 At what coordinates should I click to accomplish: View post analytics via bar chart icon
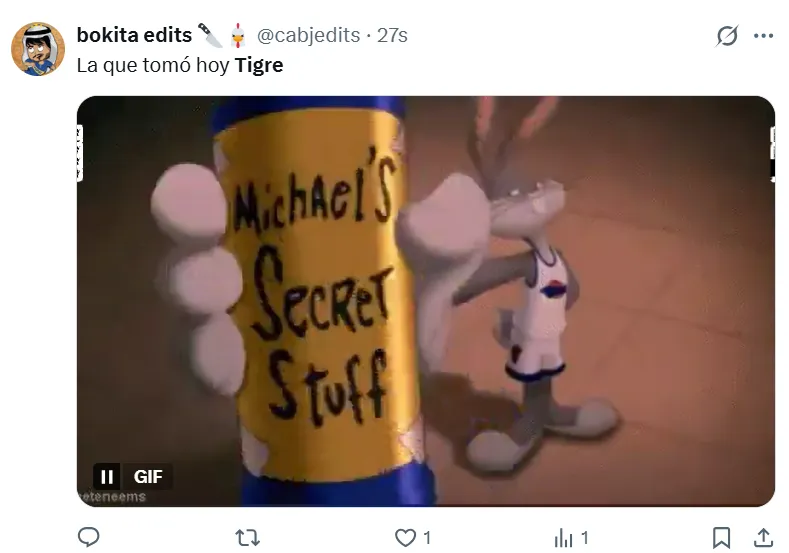[564, 538]
